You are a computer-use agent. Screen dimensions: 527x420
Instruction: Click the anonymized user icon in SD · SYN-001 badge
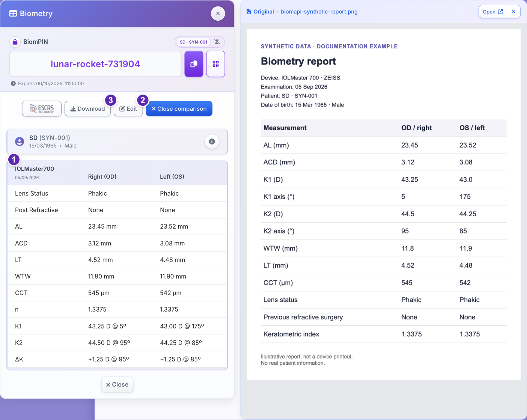217,42
